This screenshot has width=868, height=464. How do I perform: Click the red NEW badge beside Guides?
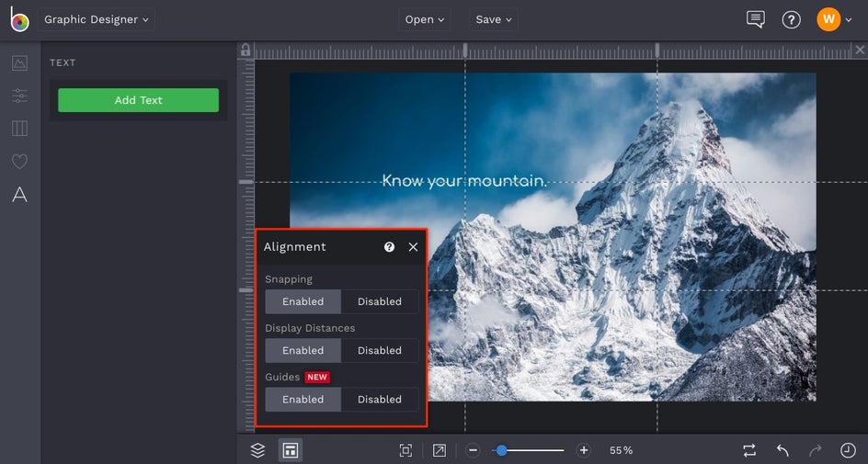[317, 378]
